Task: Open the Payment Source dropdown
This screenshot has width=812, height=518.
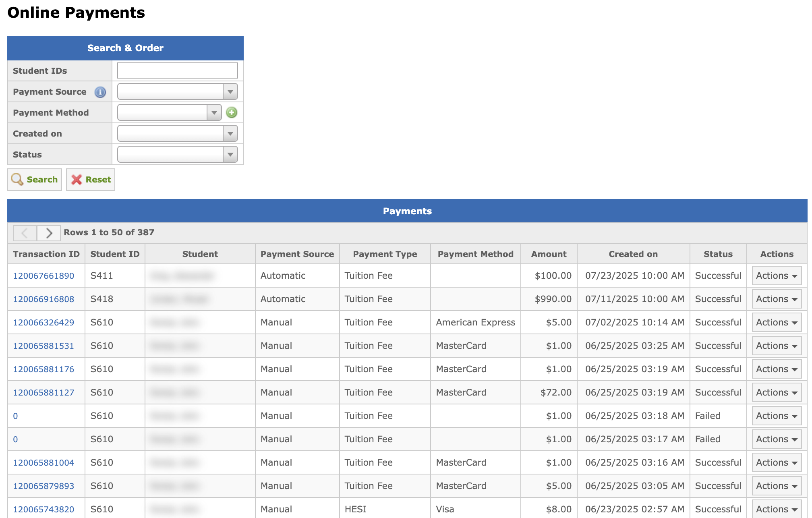Action: (178, 92)
